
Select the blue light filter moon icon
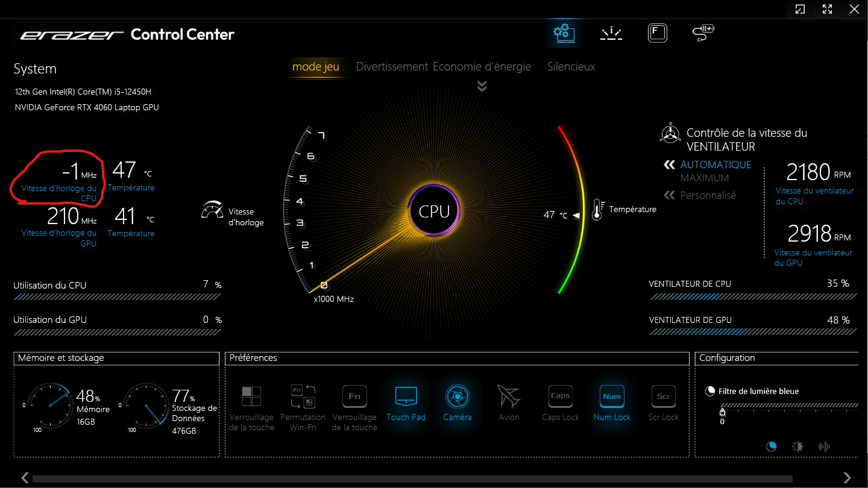[x=772, y=446]
